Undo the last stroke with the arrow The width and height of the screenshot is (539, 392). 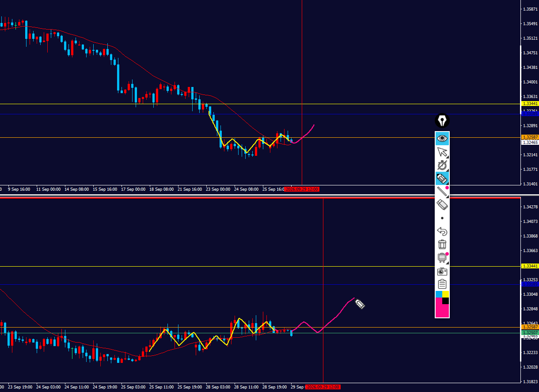click(x=442, y=231)
